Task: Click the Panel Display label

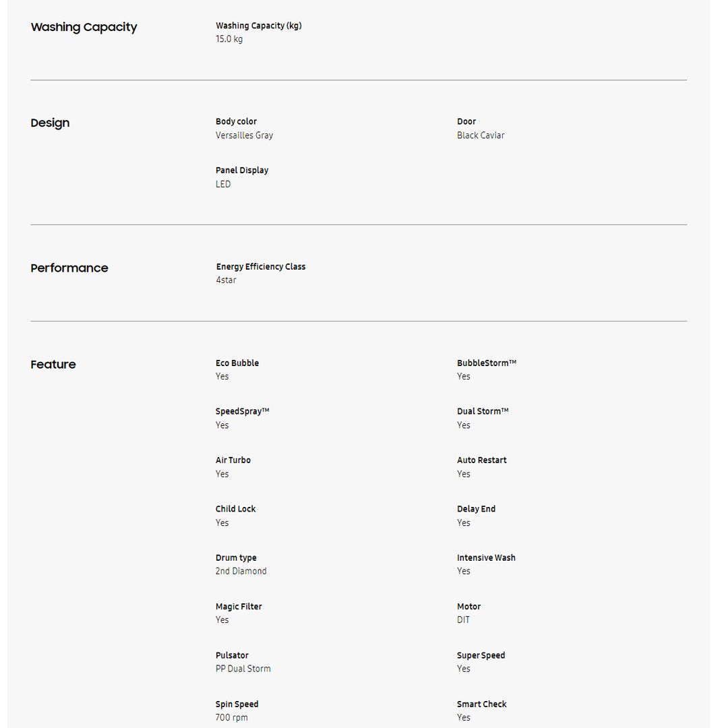Action: (x=242, y=170)
